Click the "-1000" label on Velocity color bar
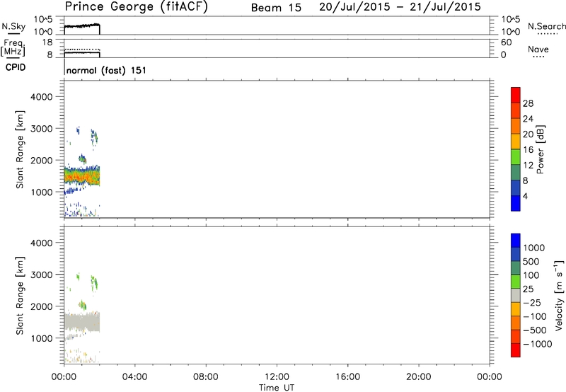 [538, 344]
